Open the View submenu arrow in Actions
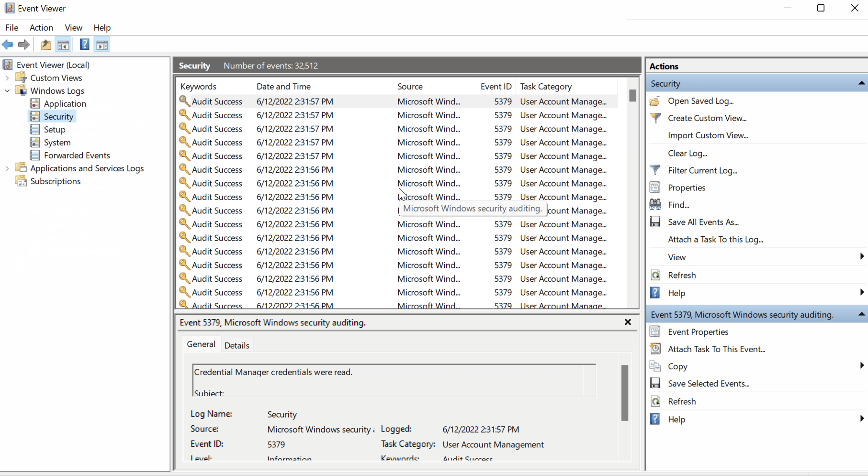Viewport: 868px width, 476px height. click(862, 257)
